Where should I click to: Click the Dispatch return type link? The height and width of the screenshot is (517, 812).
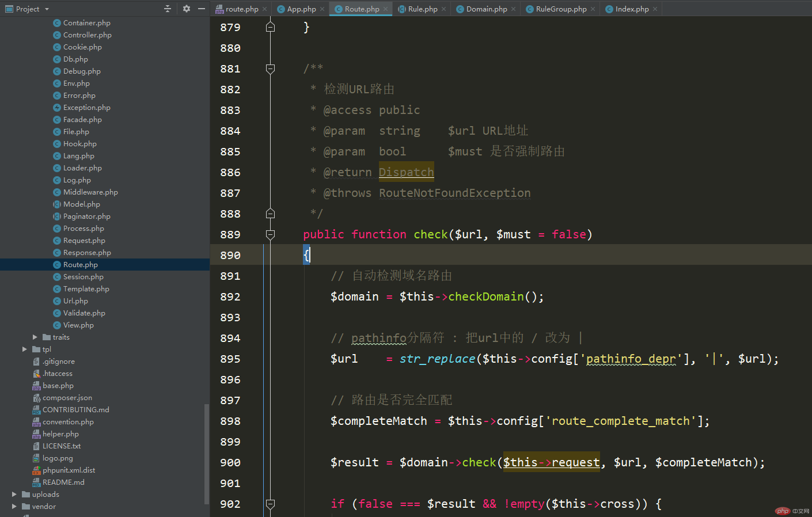coord(406,172)
